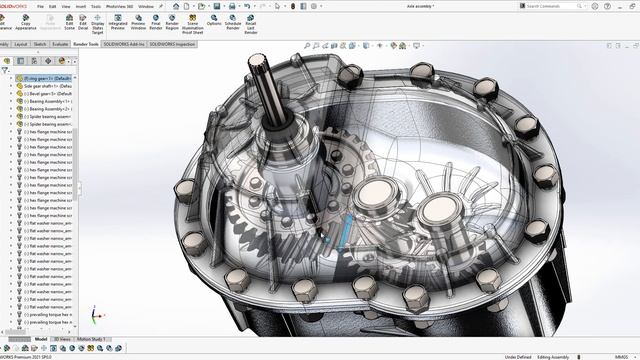Click the Copy Appearance tool
640x360 pixels.
tap(26, 22)
